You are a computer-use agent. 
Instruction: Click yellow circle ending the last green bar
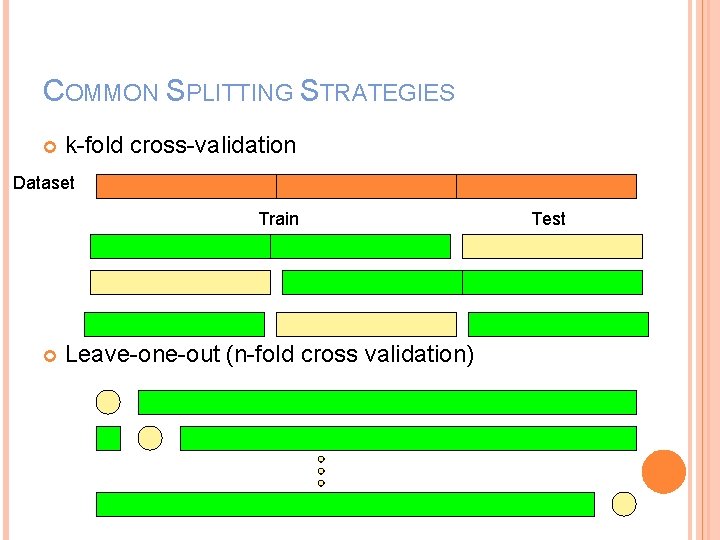click(624, 504)
